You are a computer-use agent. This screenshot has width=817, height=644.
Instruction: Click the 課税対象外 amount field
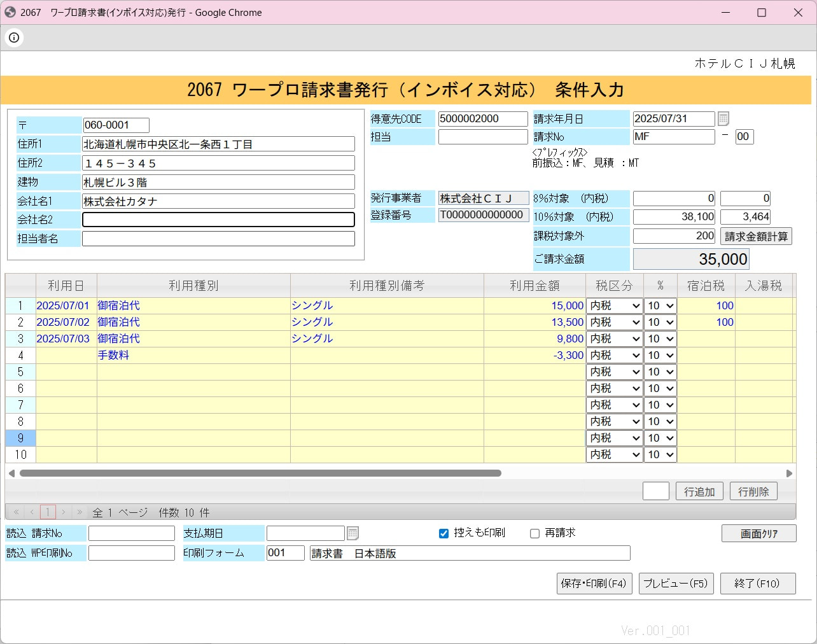click(674, 236)
